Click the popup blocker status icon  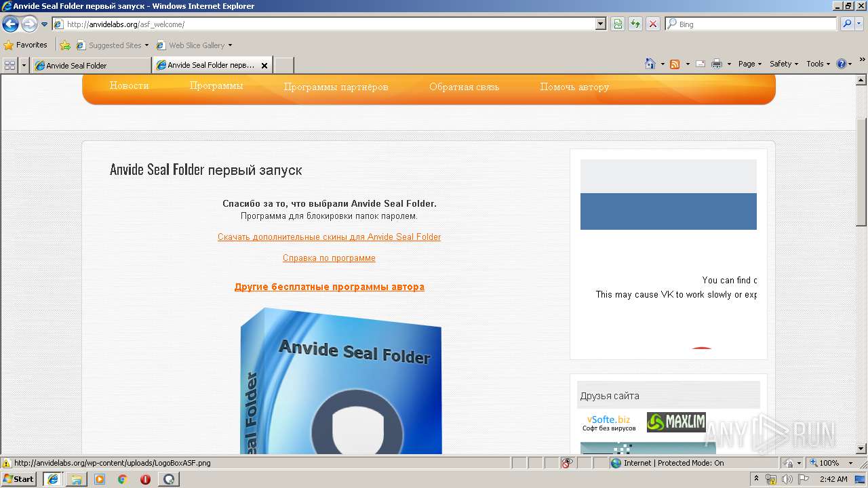pos(568,463)
